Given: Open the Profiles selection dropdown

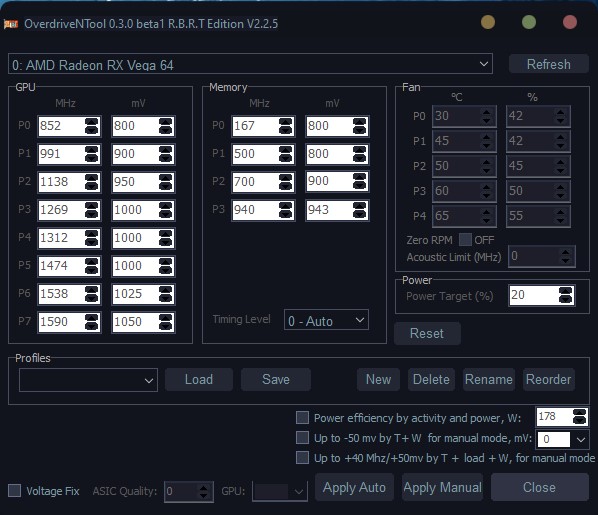Looking at the screenshot, I should [88, 380].
